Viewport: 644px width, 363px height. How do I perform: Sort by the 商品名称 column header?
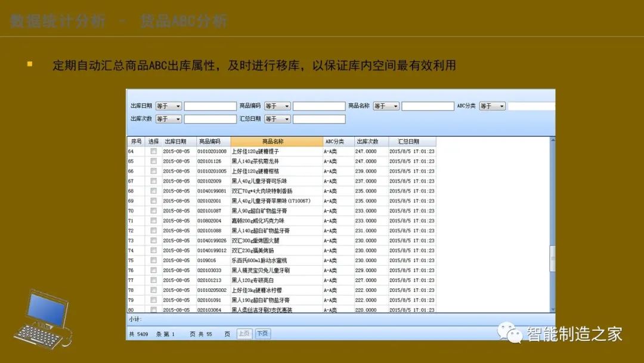click(x=274, y=141)
